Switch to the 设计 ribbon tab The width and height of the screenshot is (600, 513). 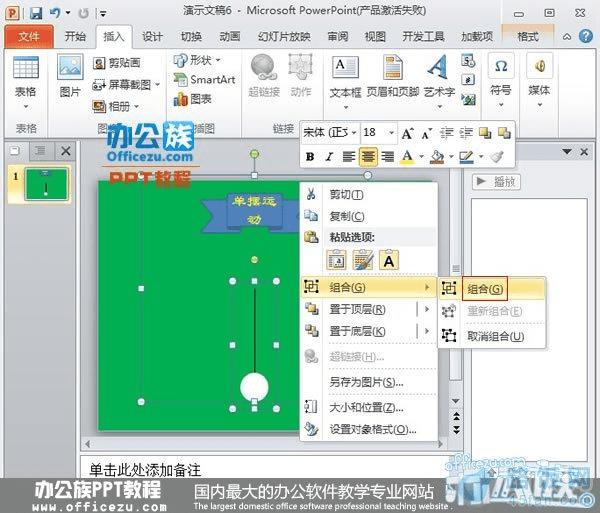coord(152,37)
